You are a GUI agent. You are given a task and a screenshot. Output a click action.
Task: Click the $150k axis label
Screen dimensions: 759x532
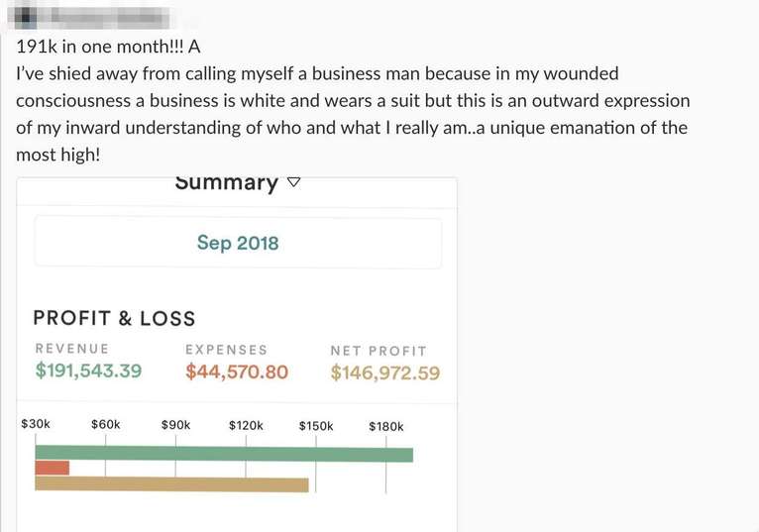tap(316, 426)
